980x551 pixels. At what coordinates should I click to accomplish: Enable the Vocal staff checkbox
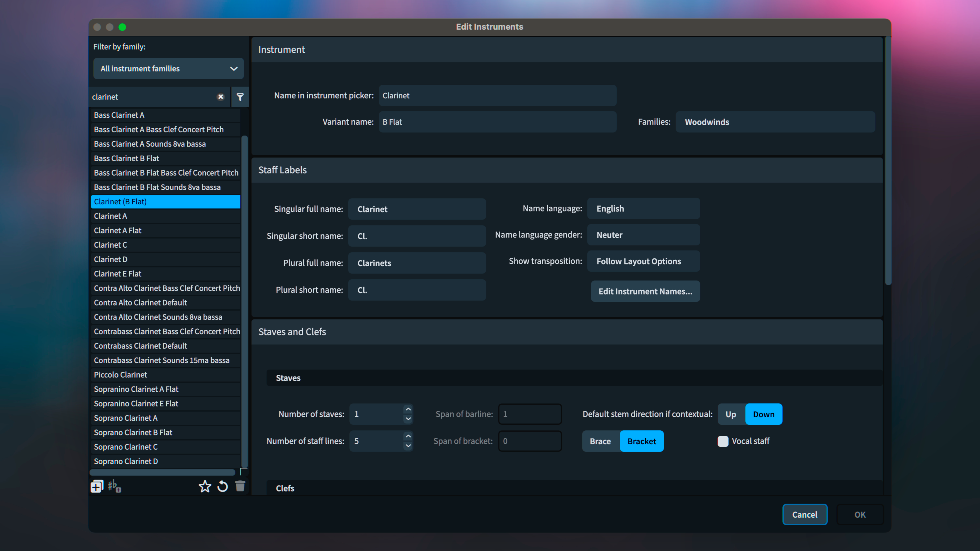(723, 441)
